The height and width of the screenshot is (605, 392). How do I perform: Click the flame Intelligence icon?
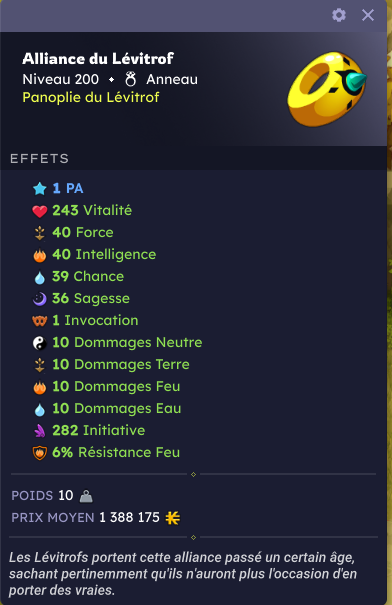(x=40, y=255)
